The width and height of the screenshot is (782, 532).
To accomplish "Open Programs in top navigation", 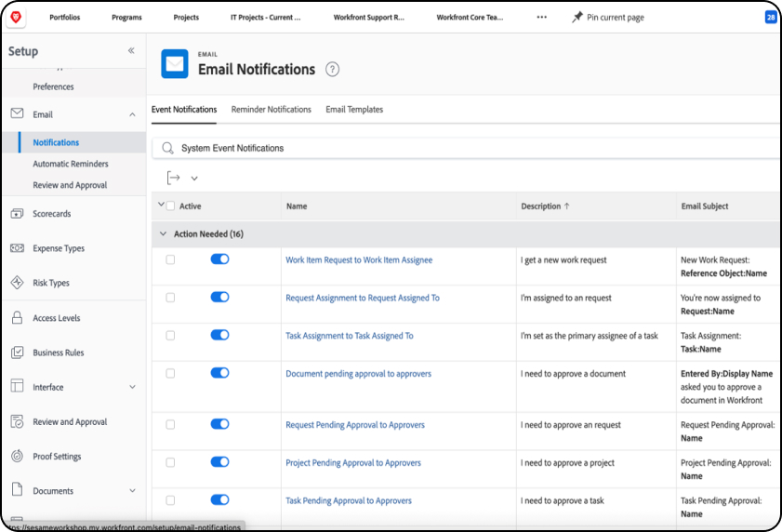I will (126, 17).
